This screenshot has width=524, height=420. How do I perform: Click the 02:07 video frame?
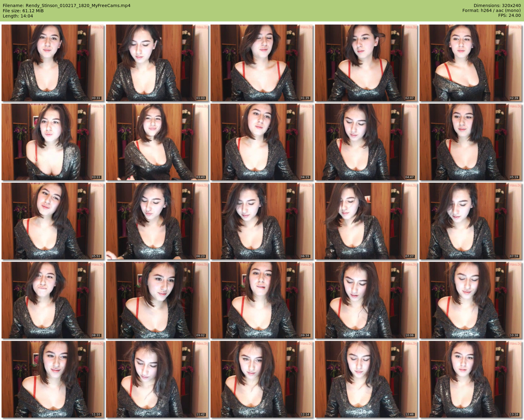pyautogui.click(x=366, y=63)
